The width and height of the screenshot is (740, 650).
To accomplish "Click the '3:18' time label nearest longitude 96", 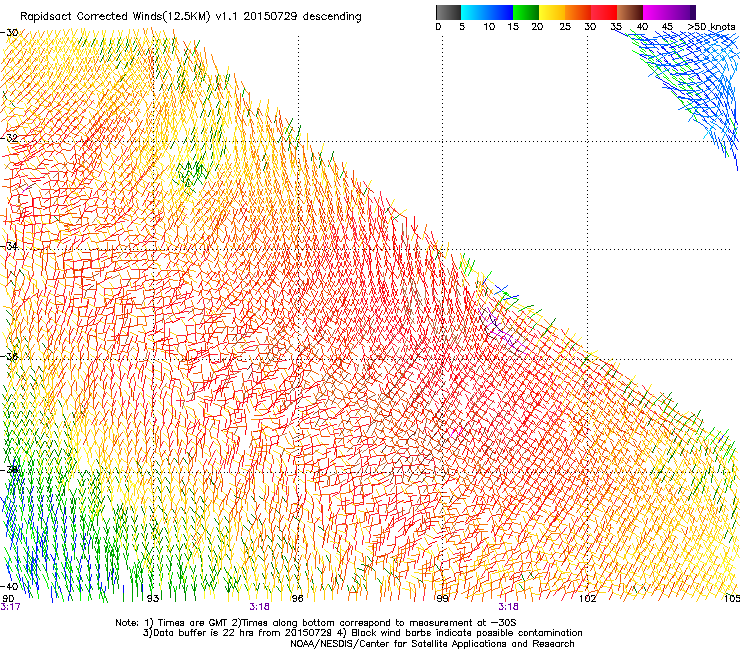I will tap(260, 607).
